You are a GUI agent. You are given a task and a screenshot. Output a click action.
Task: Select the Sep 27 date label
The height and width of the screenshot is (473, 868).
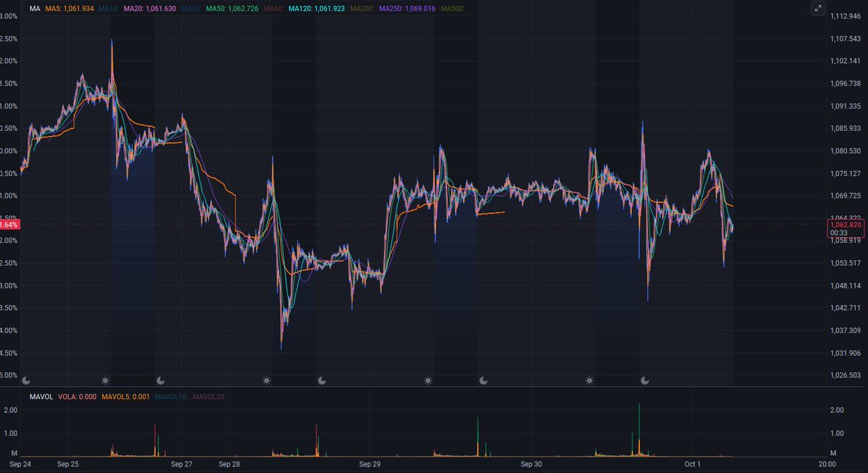tap(182, 464)
